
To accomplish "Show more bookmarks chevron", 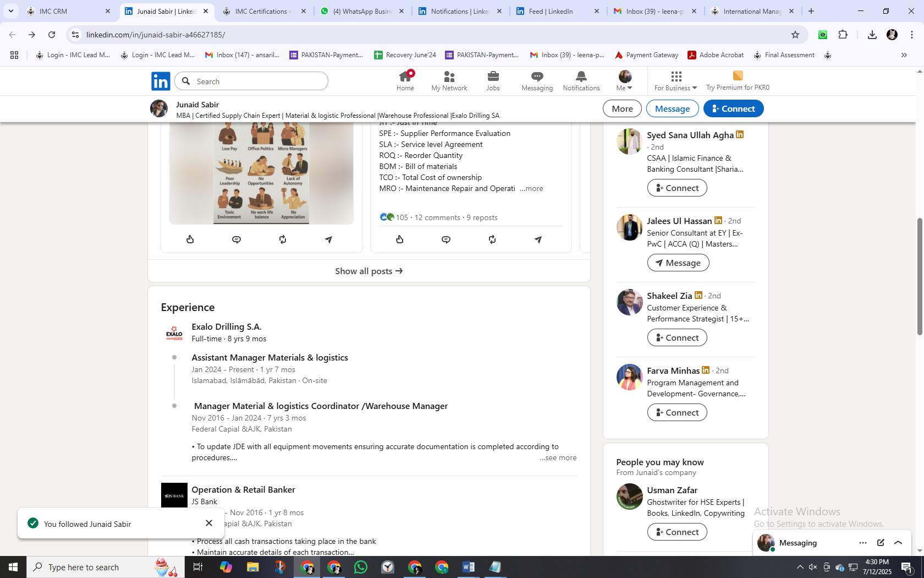I will (904, 55).
